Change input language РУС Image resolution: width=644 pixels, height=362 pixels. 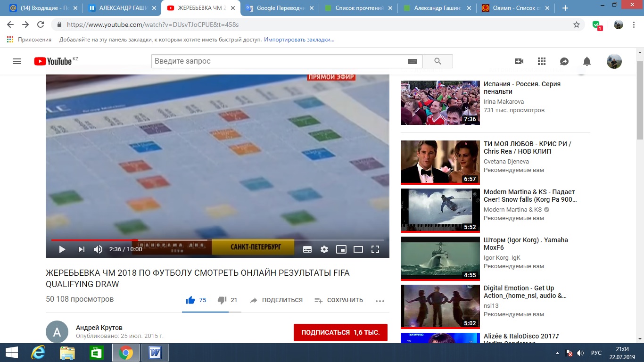pyautogui.click(x=596, y=353)
